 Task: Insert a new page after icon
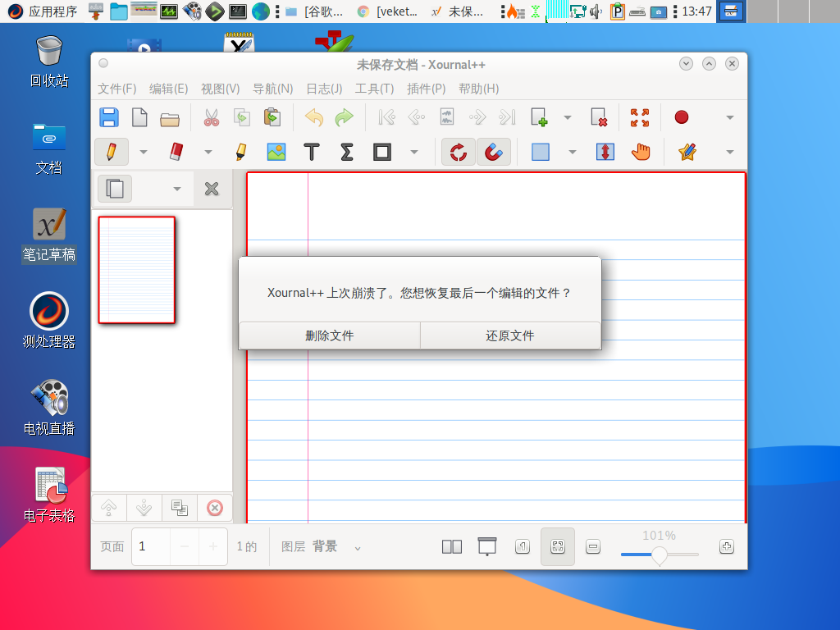[538, 117]
